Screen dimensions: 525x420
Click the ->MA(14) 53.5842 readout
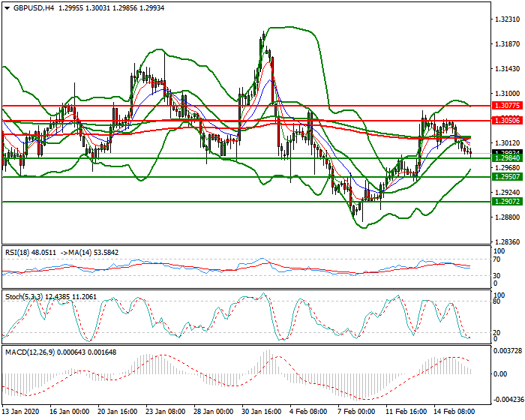(x=89, y=253)
